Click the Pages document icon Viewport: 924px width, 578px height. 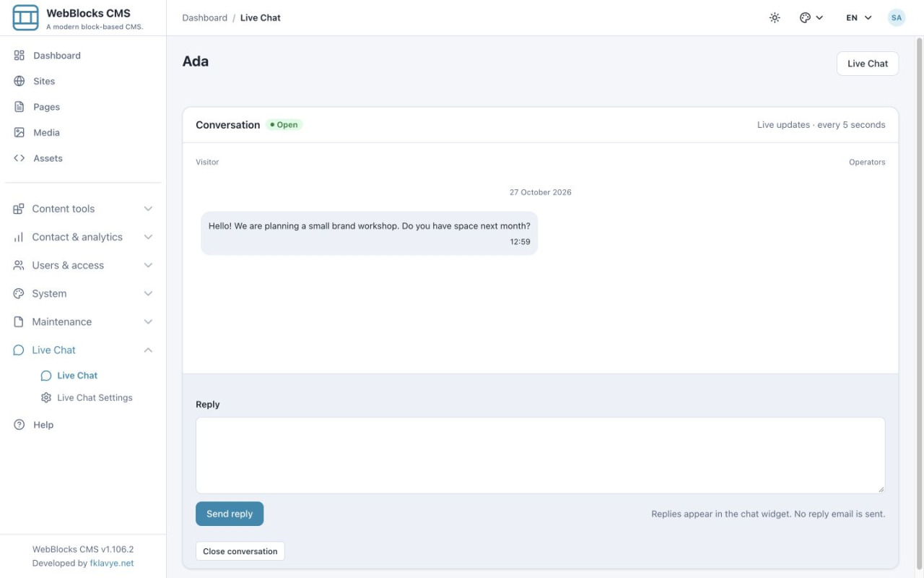19,107
